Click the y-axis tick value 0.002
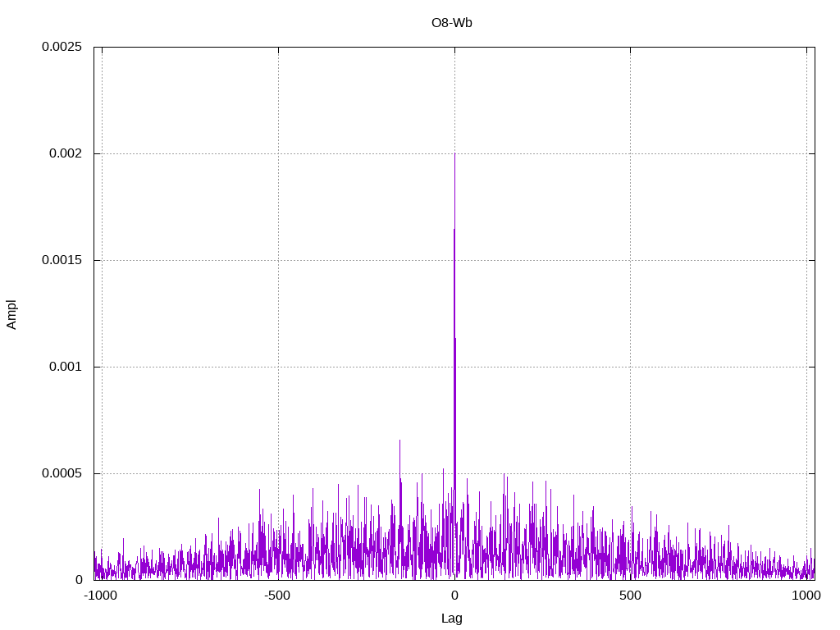 (66, 153)
